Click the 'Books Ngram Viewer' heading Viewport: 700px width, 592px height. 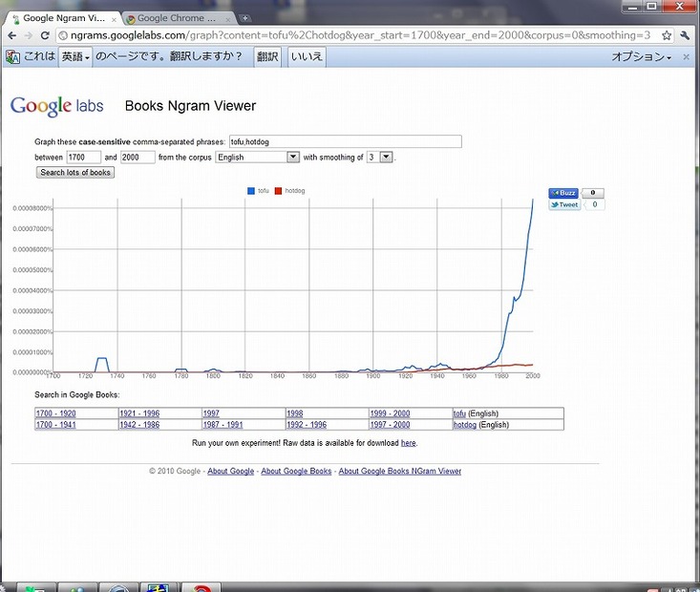(191, 106)
